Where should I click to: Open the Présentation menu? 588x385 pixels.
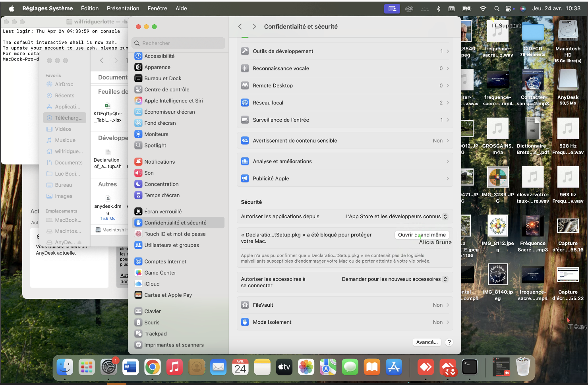point(123,8)
